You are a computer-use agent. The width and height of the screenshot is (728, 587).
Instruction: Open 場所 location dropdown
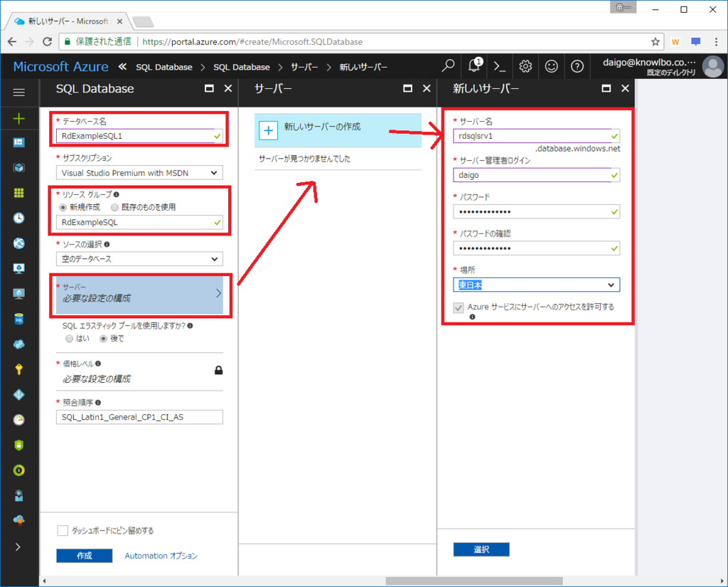536,285
